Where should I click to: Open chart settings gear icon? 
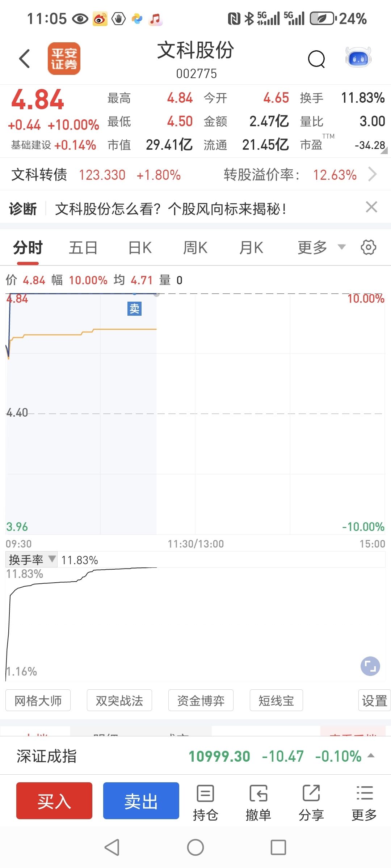click(x=369, y=247)
